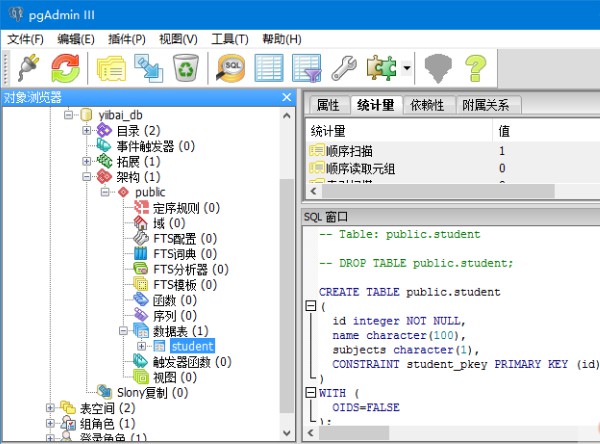Click the FTS模板 template icon

coord(140,284)
